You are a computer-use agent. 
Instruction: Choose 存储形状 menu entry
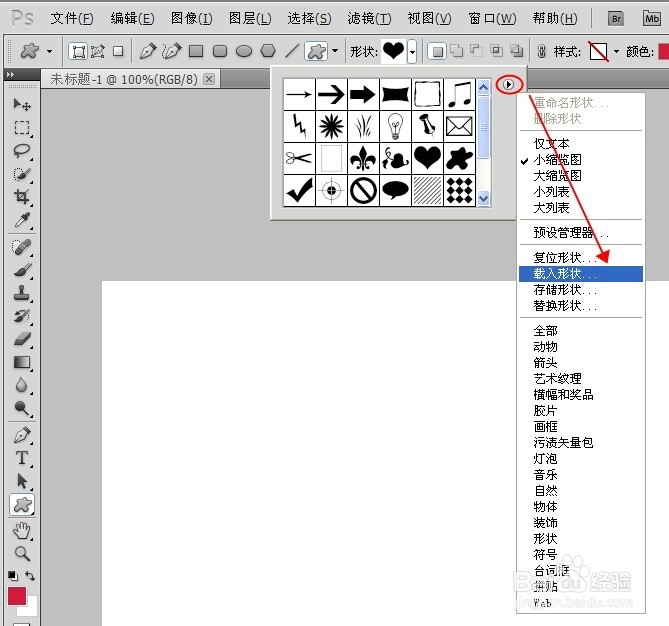[x=581, y=290]
